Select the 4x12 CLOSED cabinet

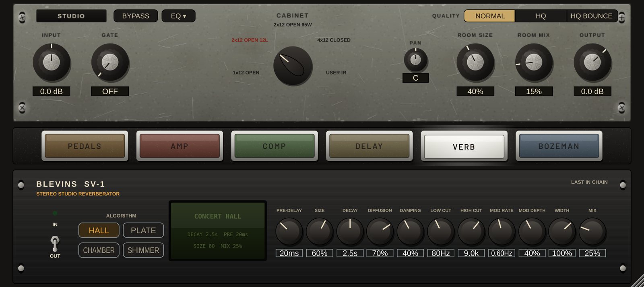tap(334, 40)
